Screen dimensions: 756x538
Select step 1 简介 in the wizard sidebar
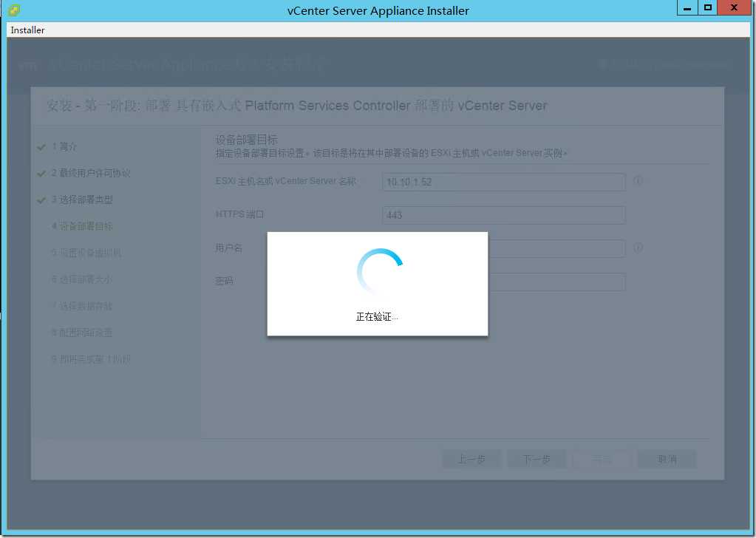coord(64,146)
